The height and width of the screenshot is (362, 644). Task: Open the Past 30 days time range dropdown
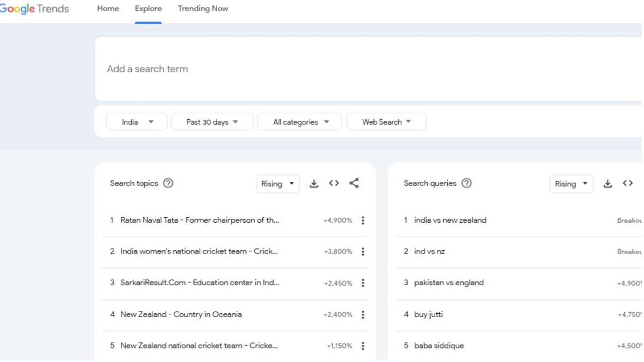[x=212, y=122]
